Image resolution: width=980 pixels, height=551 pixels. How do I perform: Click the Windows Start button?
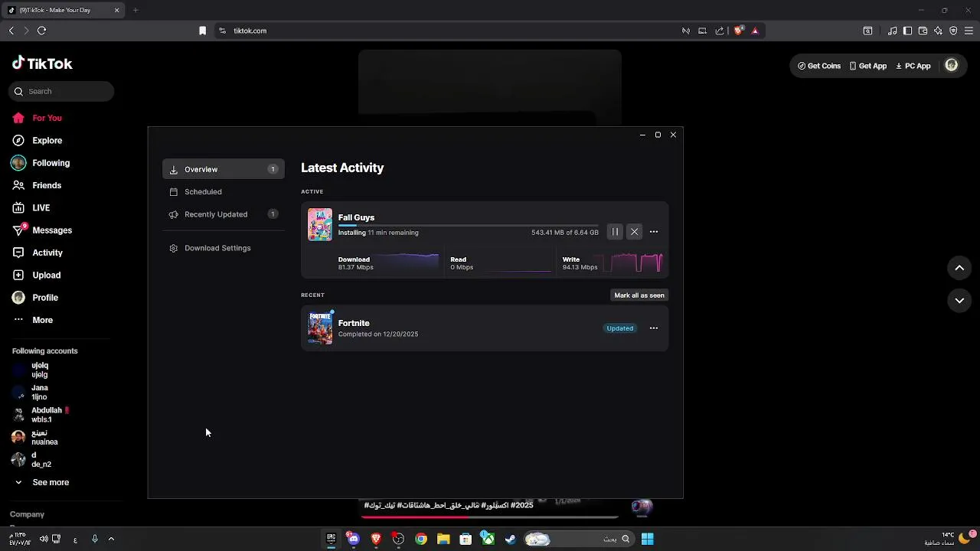tap(647, 539)
